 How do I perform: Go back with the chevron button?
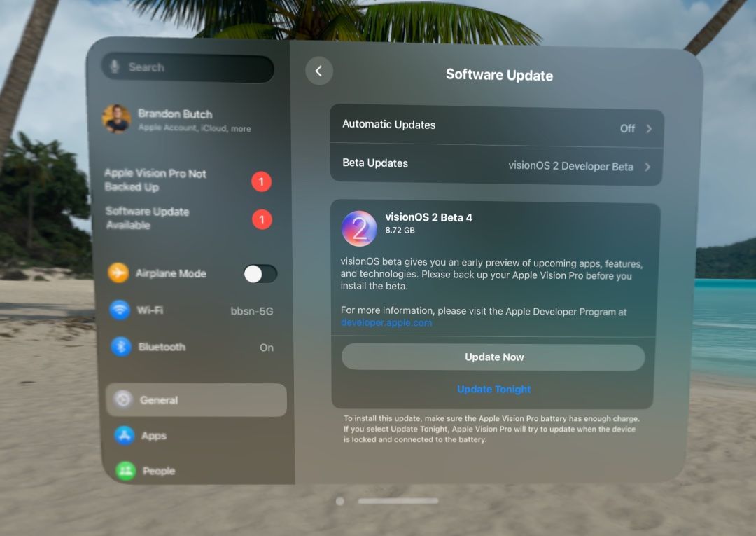(319, 71)
